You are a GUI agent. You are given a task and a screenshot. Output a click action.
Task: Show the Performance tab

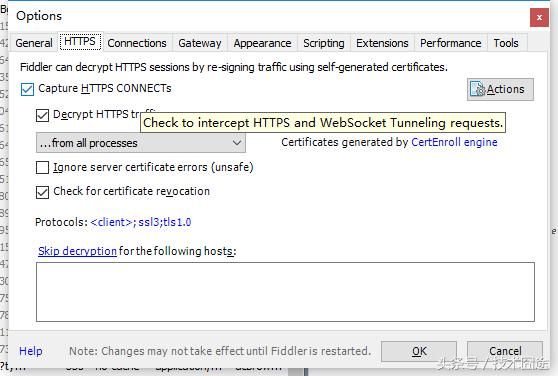(451, 43)
